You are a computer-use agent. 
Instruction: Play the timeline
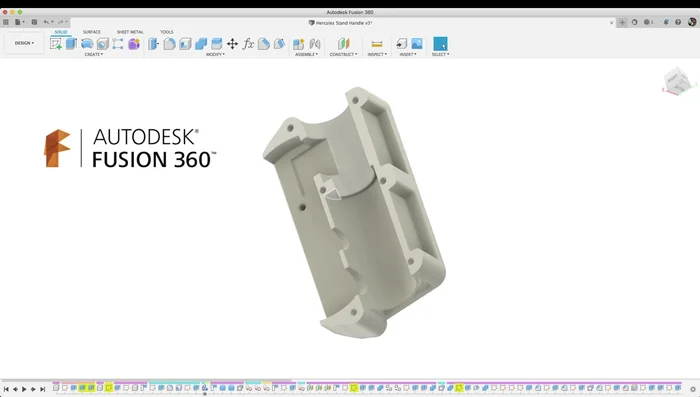point(24,389)
